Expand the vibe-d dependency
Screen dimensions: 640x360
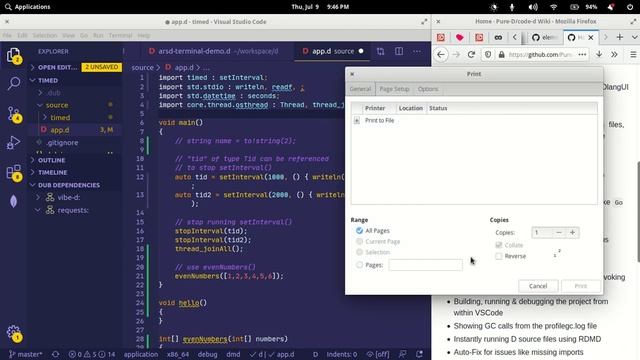tap(38, 198)
